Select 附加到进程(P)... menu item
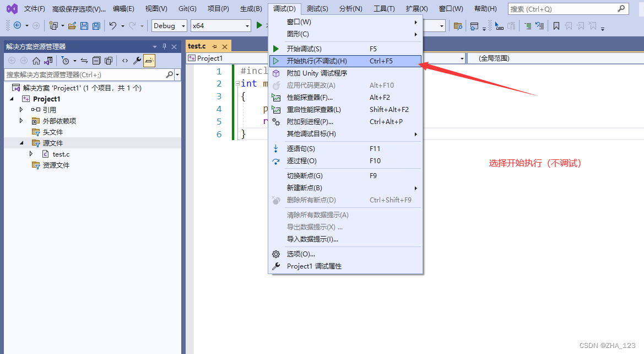Screen dimensions: 644x354 (x=345, y=122)
